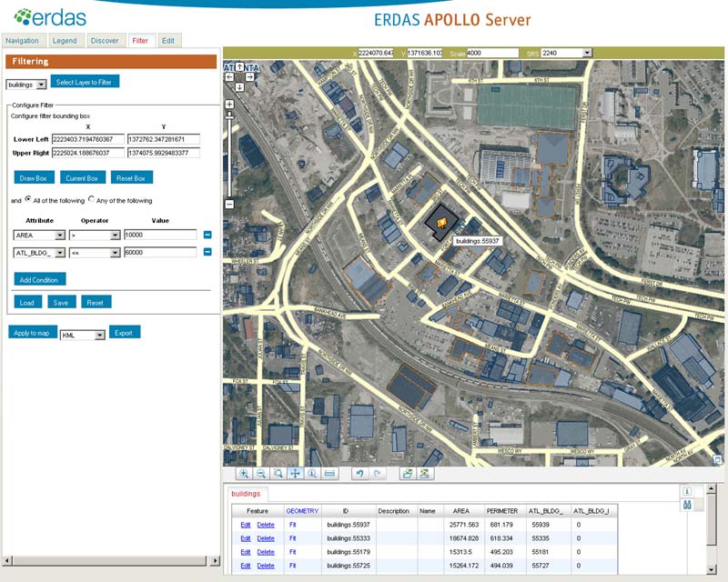The height and width of the screenshot is (582, 728).
Task: Click the map zoom level slider
Action: (229, 155)
